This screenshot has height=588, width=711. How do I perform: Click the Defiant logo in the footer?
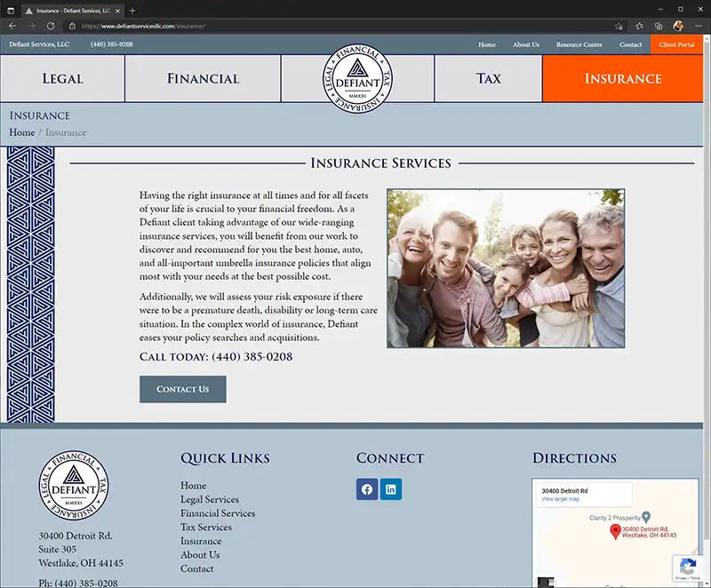(74, 485)
